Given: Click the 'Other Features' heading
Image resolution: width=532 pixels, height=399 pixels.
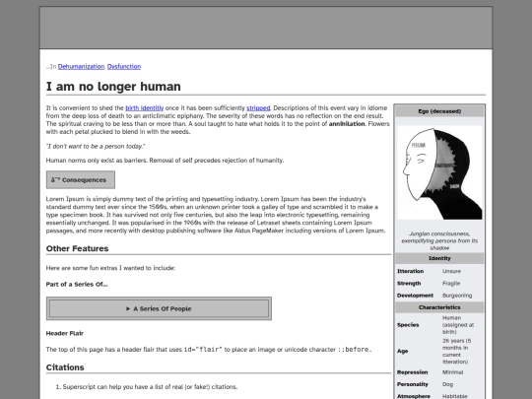Looking at the screenshot, I should coord(78,248).
